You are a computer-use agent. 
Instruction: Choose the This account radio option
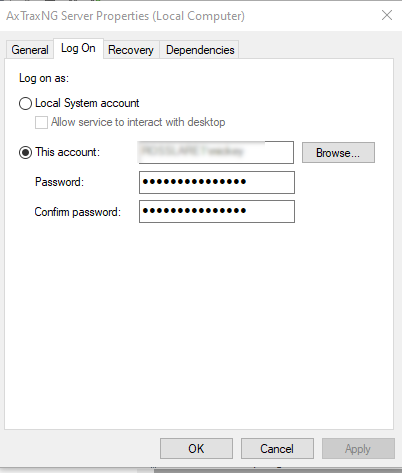(x=25, y=153)
